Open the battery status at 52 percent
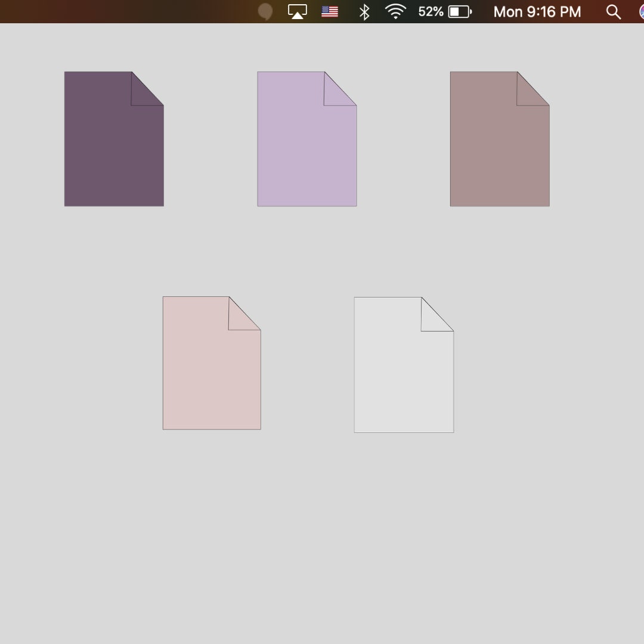The width and height of the screenshot is (644, 644). pos(444,11)
